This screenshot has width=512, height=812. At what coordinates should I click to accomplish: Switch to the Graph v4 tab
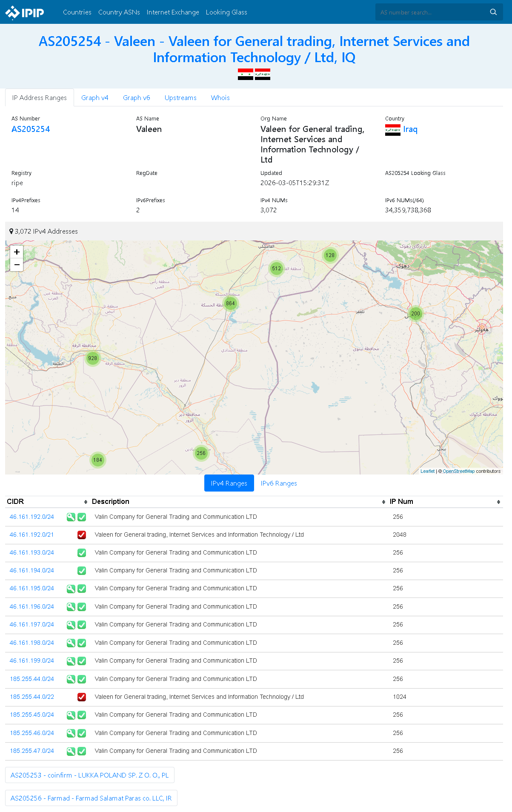(95, 98)
